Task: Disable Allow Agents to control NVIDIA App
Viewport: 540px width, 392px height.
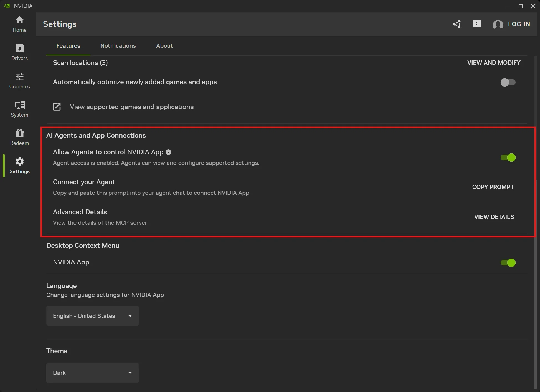Action: [x=508, y=158]
